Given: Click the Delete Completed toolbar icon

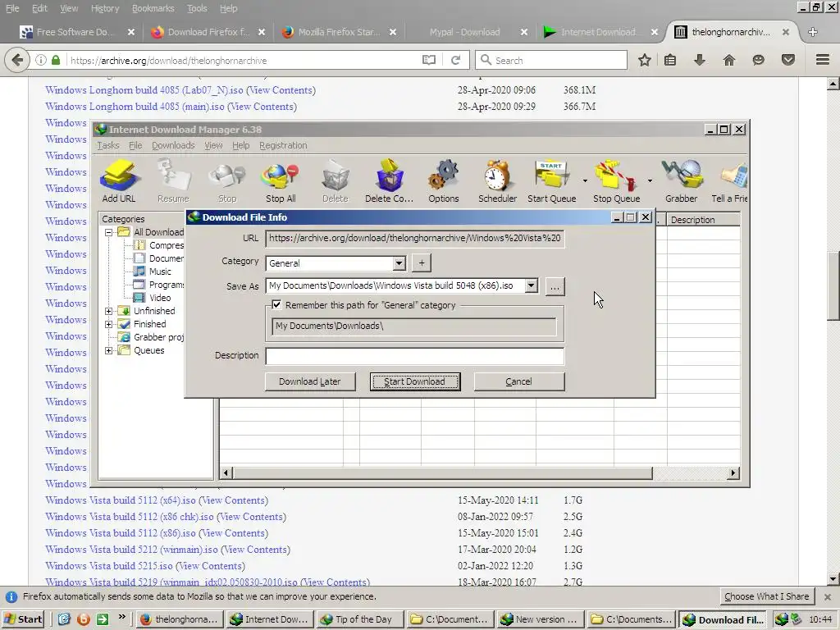Looking at the screenshot, I should tap(390, 181).
